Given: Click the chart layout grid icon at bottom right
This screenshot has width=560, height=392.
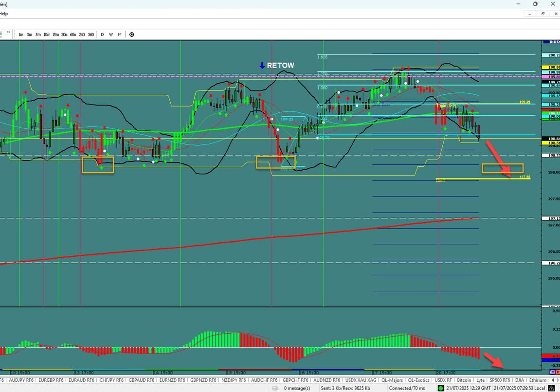Looking at the screenshot, I should pyautogui.click(x=552, y=372).
